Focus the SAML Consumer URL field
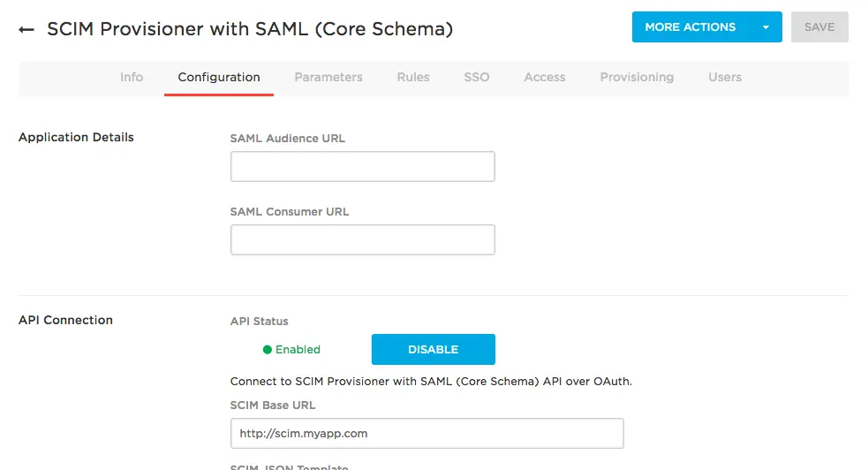The image size is (868, 470). coord(363,239)
